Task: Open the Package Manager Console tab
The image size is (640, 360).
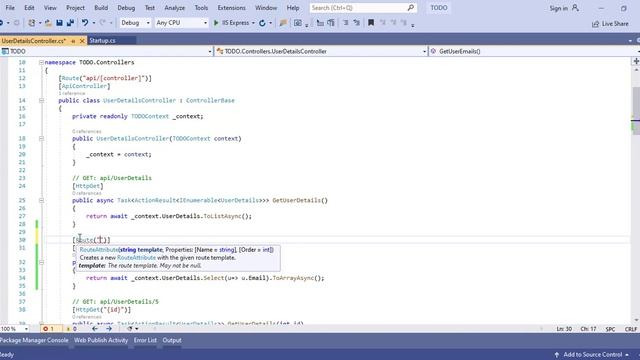Action: click(x=34, y=340)
